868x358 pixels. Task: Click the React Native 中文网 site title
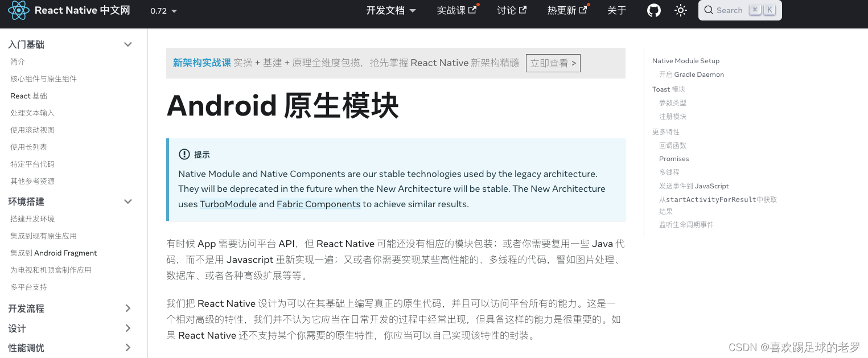point(83,10)
